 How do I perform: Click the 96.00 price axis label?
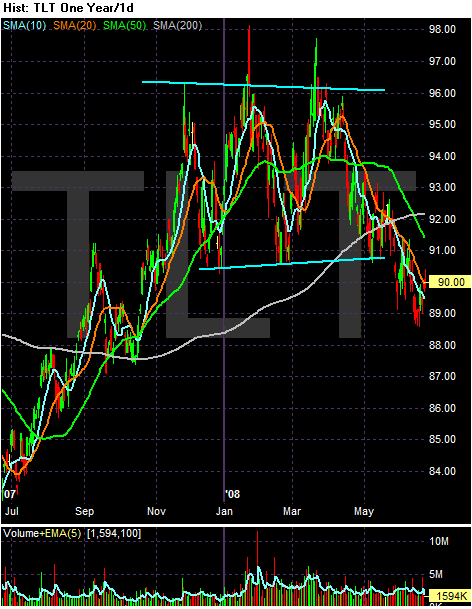tap(442, 93)
